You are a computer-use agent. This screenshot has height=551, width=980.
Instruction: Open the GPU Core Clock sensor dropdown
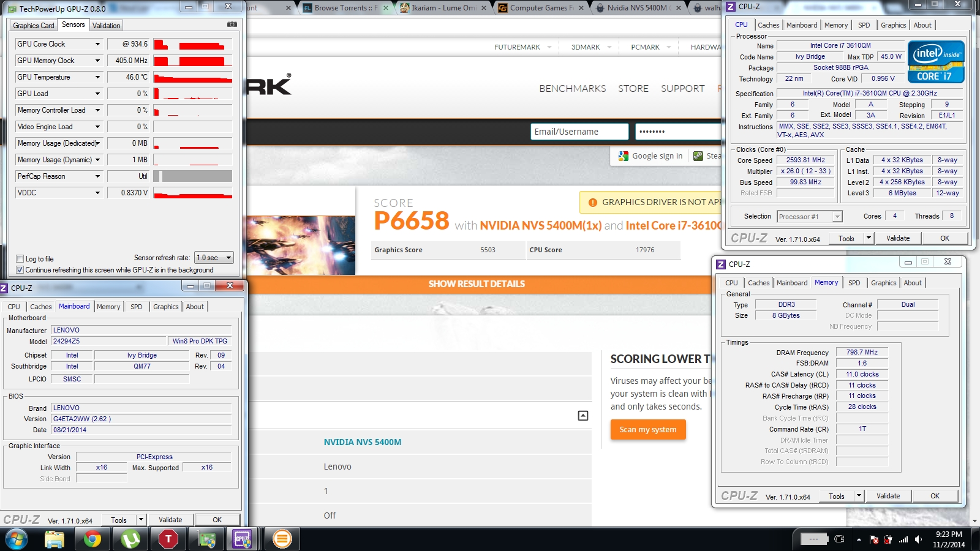(97, 44)
